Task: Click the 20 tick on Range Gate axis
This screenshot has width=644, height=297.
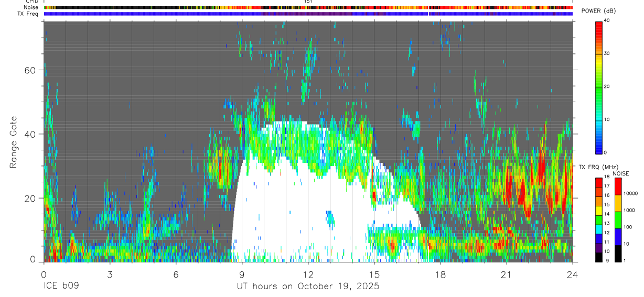Action: (x=31, y=198)
